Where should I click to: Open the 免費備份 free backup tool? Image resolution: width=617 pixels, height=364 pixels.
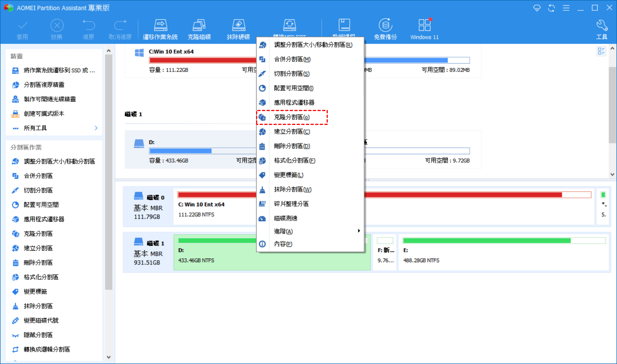coord(385,30)
